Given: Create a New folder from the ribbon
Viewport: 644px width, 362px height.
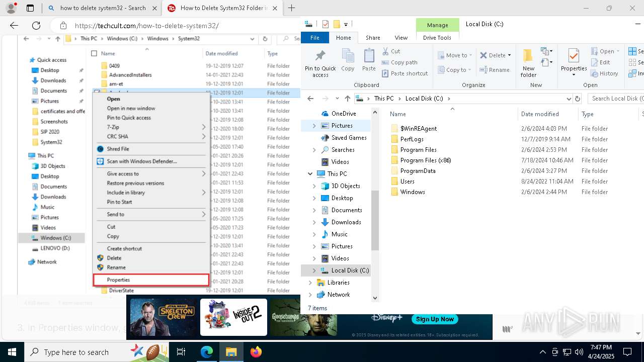Looking at the screenshot, I should coord(528,63).
